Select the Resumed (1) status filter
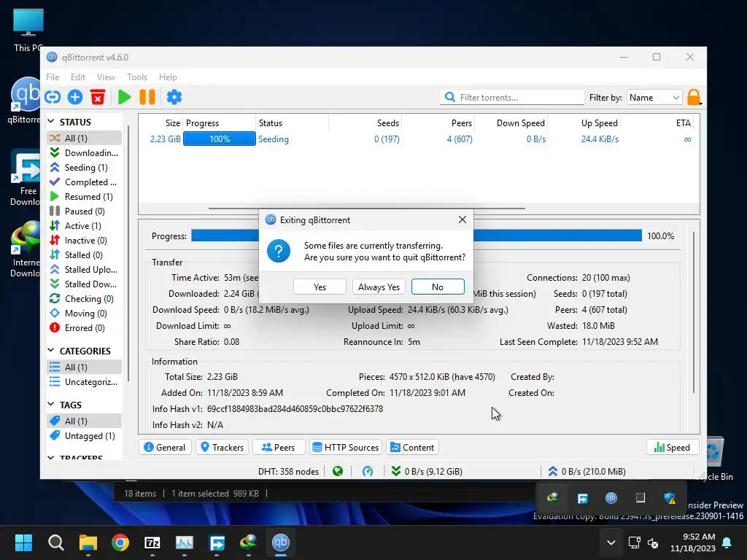The height and width of the screenshot is (560, 747). (x=85, y=197)
